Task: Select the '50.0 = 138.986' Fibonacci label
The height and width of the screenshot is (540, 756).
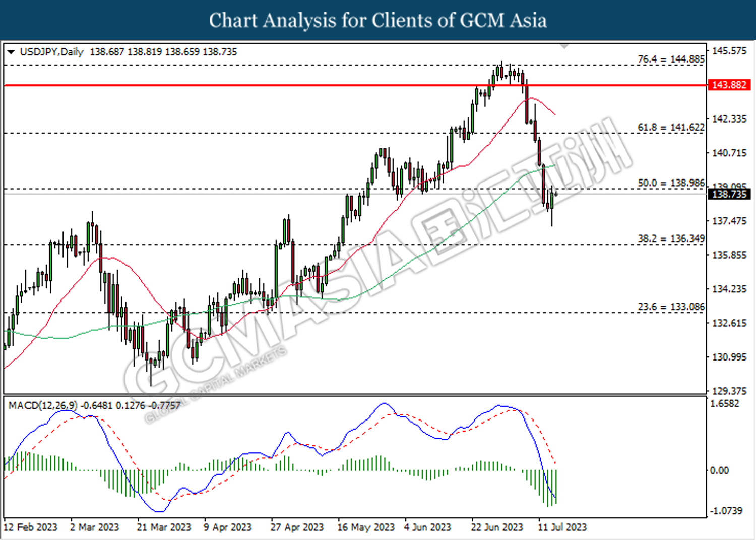Action: (x=671, y=183)
